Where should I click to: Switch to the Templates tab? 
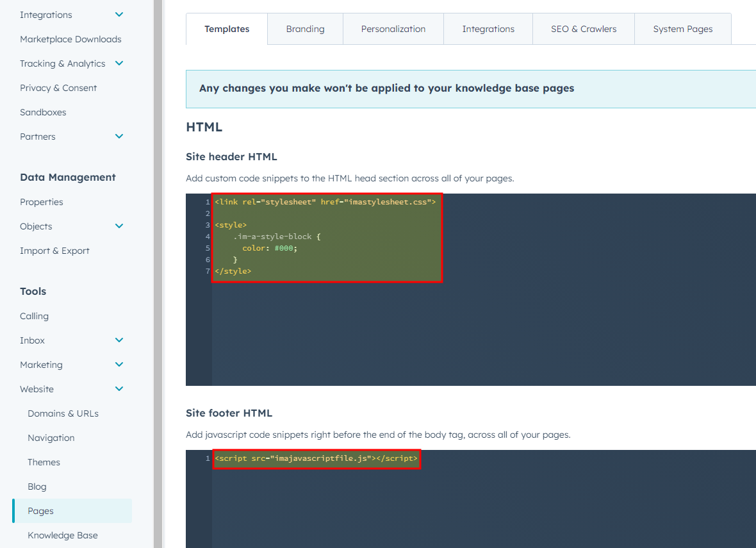(x=227, y=29)
